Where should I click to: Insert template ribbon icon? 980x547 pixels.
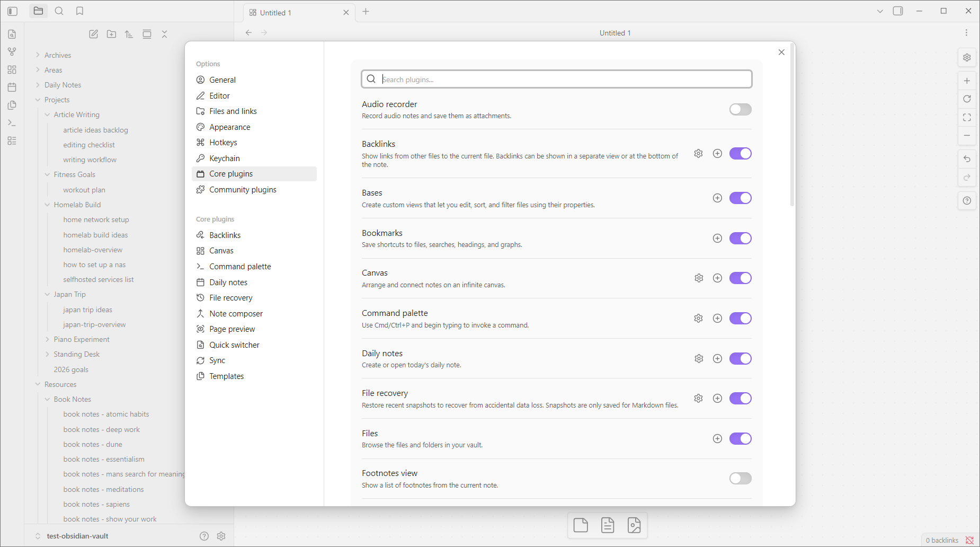(x=12, y=105)
